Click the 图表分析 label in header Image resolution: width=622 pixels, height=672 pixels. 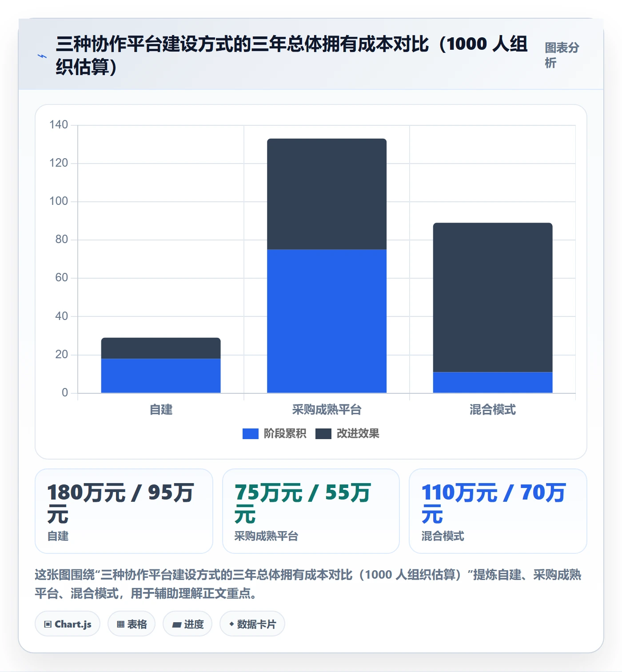point(562,55)
